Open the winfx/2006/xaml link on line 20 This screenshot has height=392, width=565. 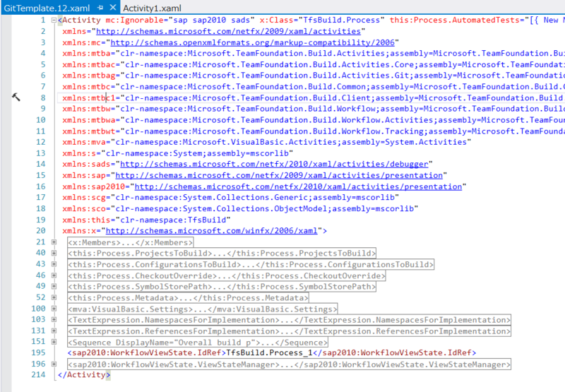211,230
